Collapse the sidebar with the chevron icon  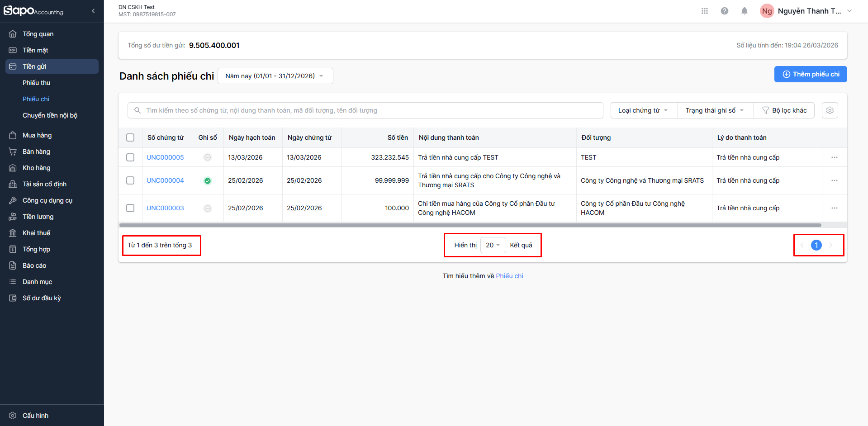click(93, 11)
